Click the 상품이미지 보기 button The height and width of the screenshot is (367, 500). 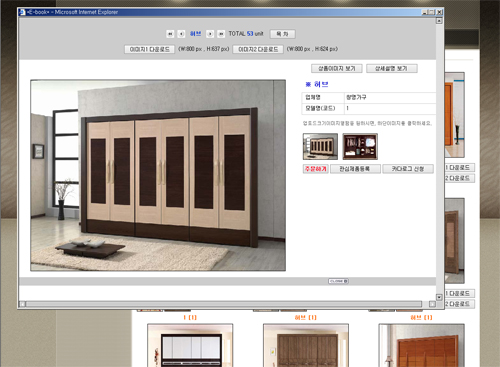(337, 68)
